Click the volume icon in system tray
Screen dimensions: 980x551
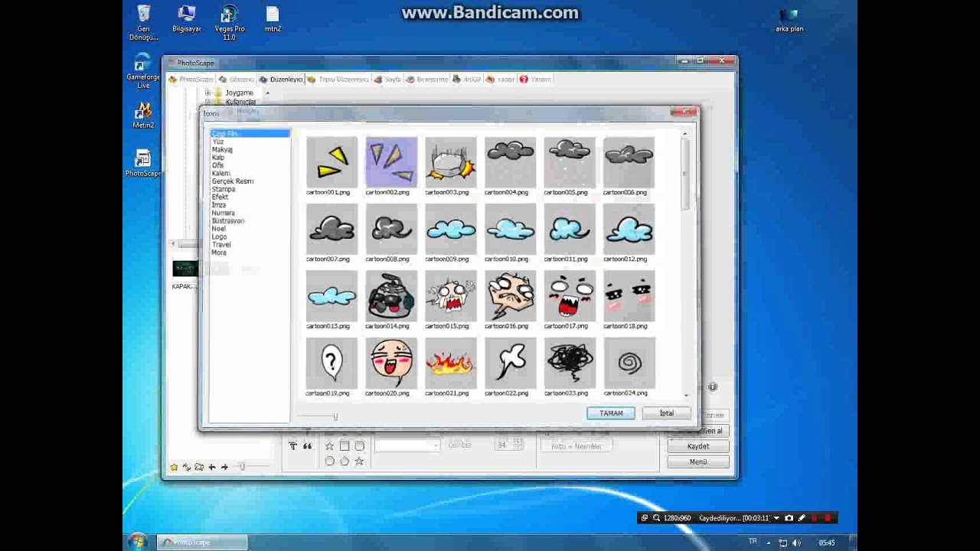tap(797, 543)
